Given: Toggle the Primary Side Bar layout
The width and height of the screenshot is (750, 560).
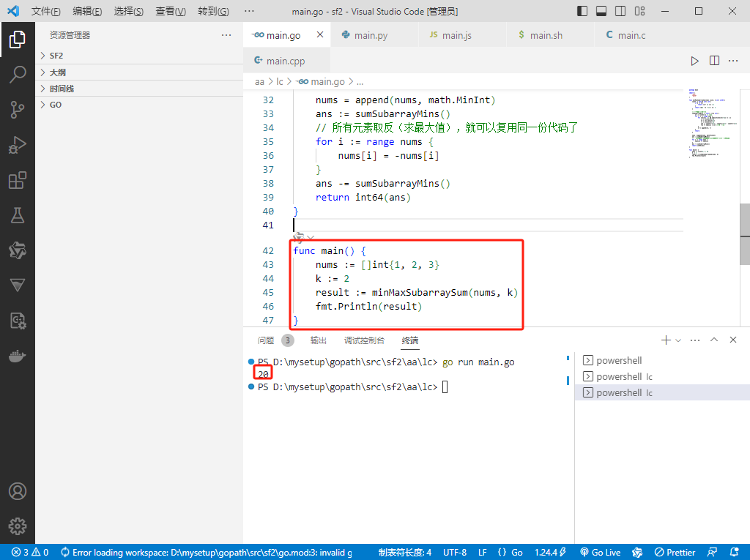Looking at the screenshot, I should tap(582, 11).
